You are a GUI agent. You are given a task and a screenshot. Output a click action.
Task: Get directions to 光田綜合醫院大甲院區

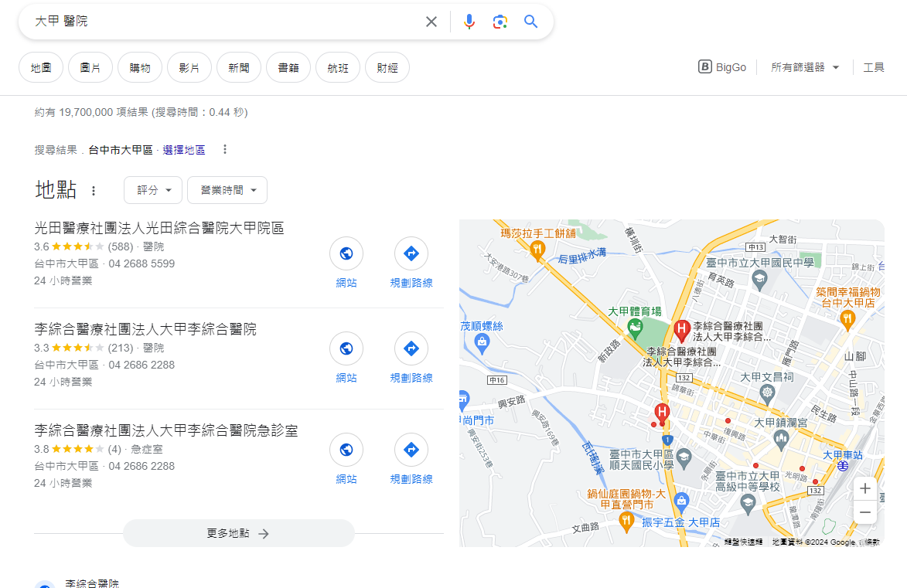[411, 253]
